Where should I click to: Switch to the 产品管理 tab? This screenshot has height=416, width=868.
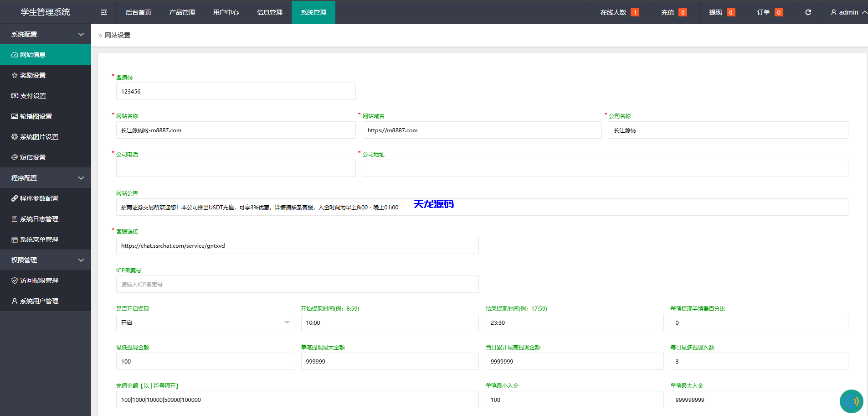tap(182, 12)
